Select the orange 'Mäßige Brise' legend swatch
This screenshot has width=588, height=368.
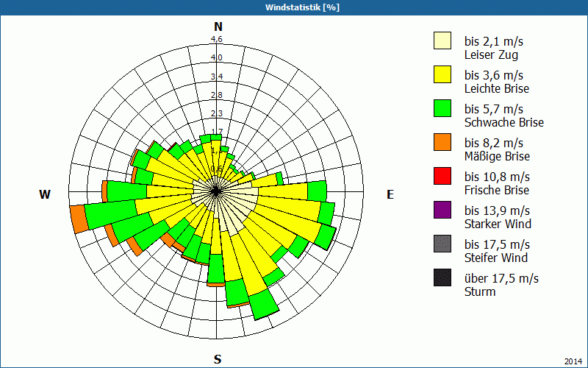tap(442, 143)
